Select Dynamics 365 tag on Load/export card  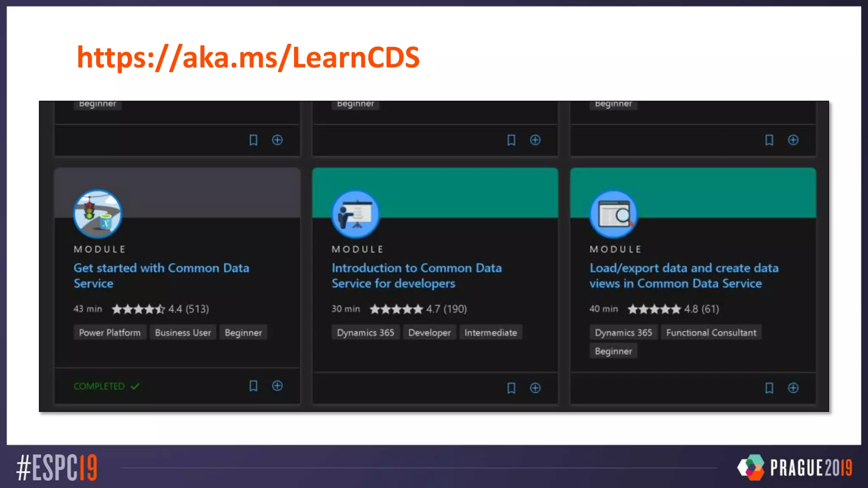(623, 333)
